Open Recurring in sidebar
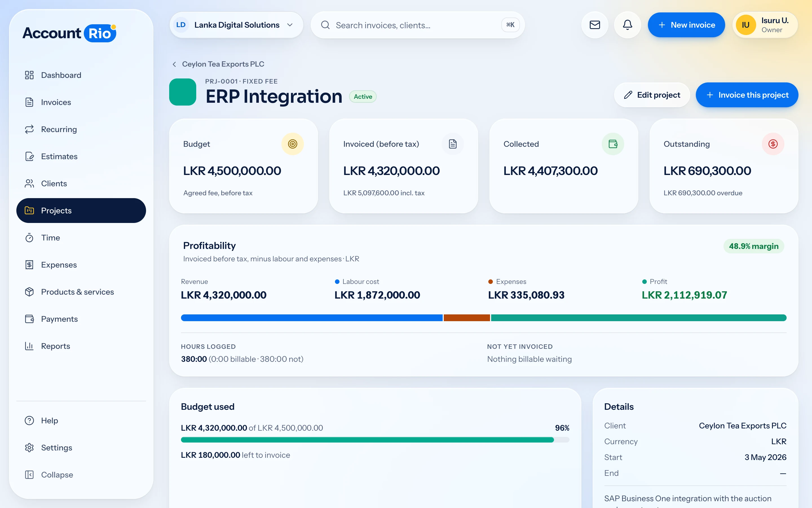Viewport: 812px width, 508px height. [x=81, y=129]
